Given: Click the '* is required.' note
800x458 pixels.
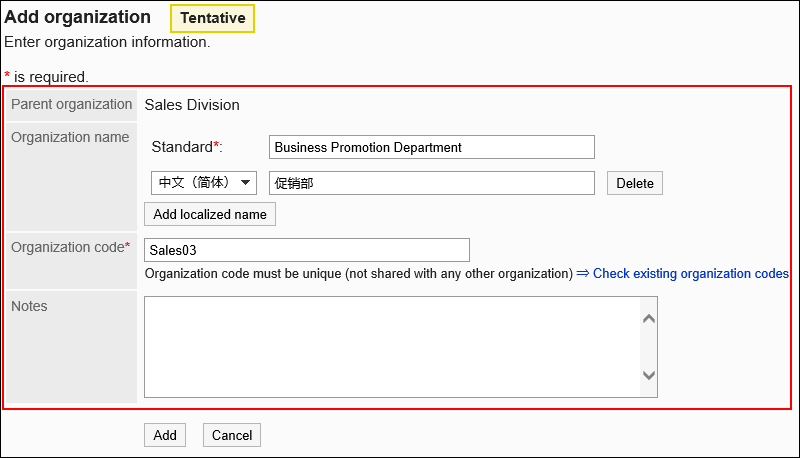Looking at the screenshot, I should (x=46, y=77).
